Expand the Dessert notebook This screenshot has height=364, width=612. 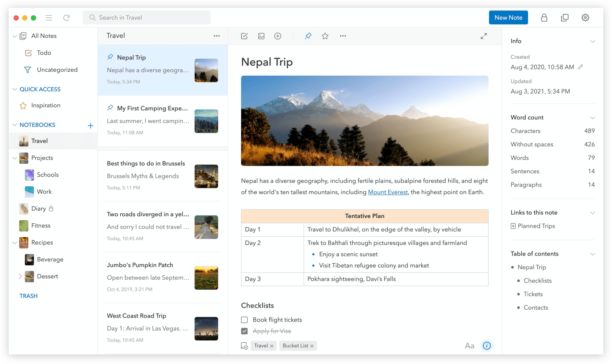click(20, 276)
